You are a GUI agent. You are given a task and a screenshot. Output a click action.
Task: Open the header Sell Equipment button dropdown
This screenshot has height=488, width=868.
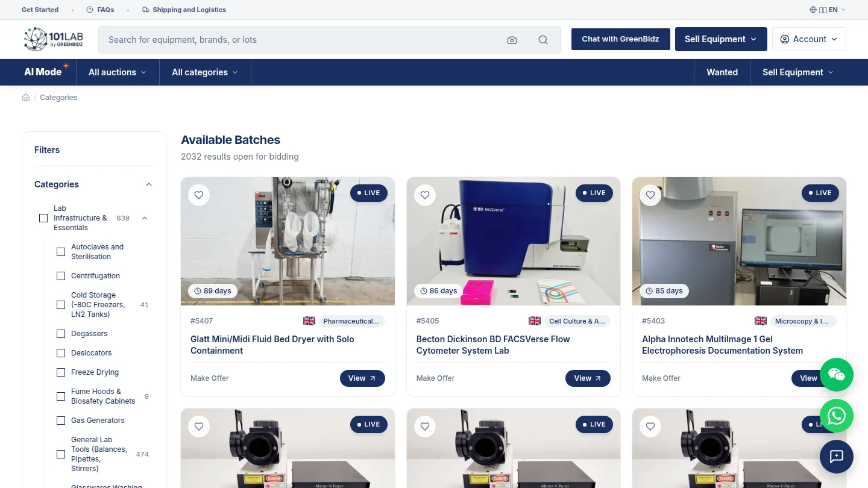[x=721, y=39]
